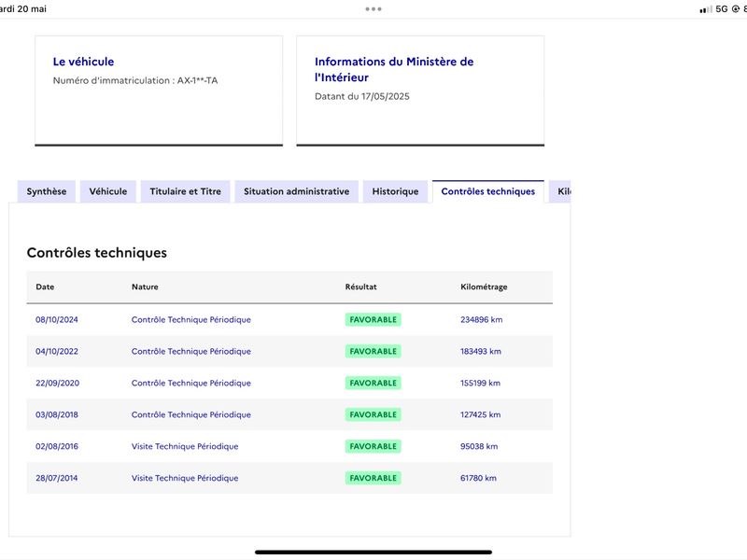Click the 155199 km mileage value
747x560 pixels.
point(480,383)
